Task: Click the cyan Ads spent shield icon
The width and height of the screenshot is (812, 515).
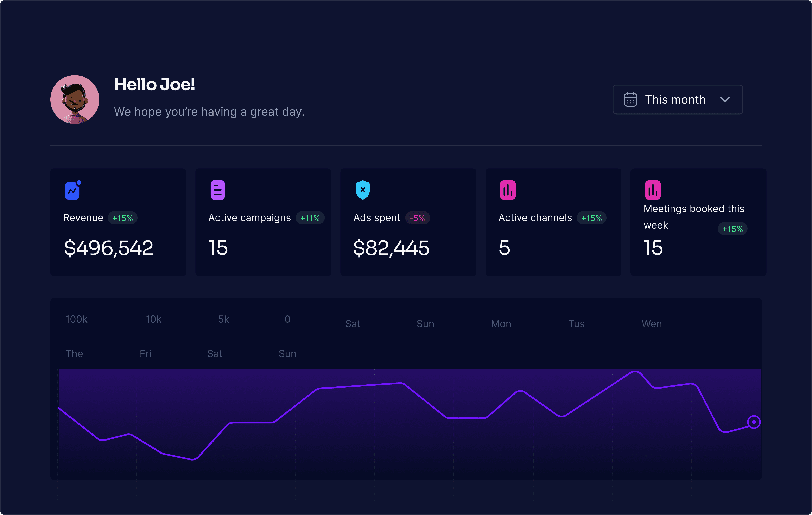Action: 362,190
